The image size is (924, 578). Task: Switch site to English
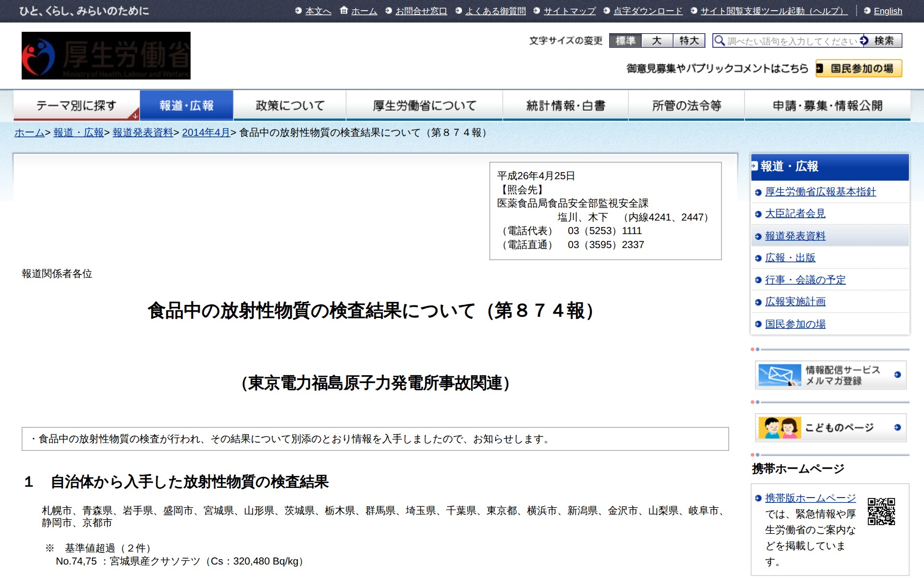(887, 11)
